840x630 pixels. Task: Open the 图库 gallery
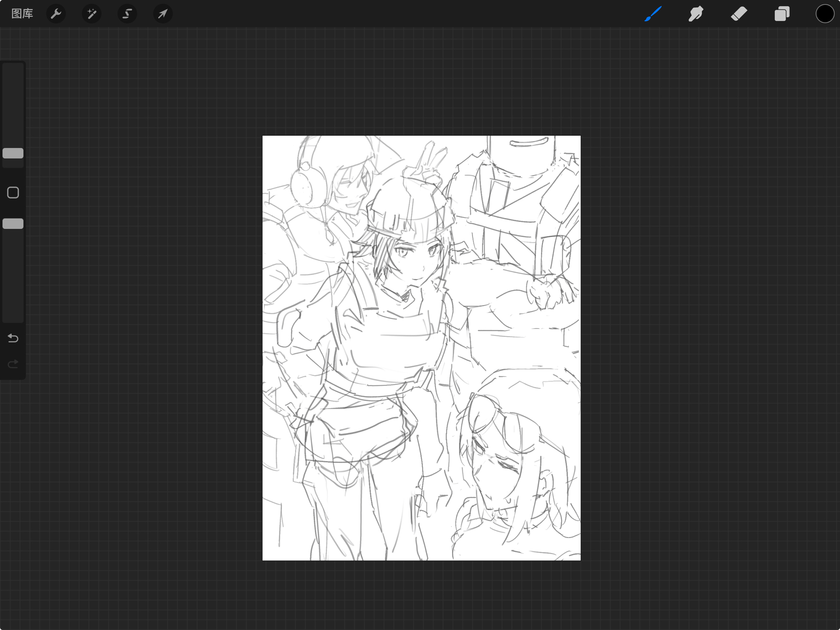click(x=22, y=14)
